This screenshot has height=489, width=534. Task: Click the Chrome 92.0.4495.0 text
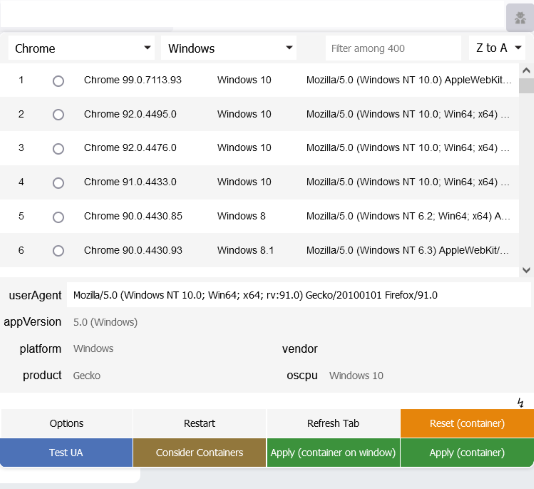tap(130, 114)
